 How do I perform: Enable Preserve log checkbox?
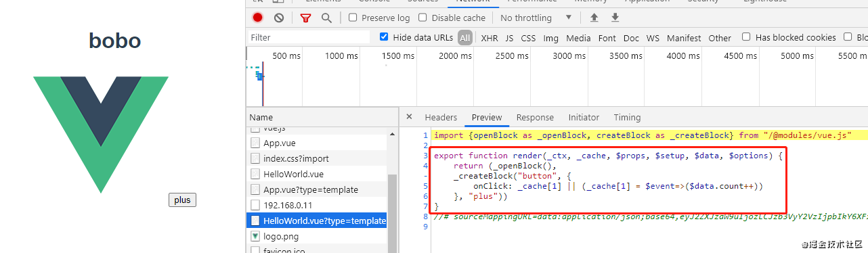pyautogui.click(x=353, y=18)
